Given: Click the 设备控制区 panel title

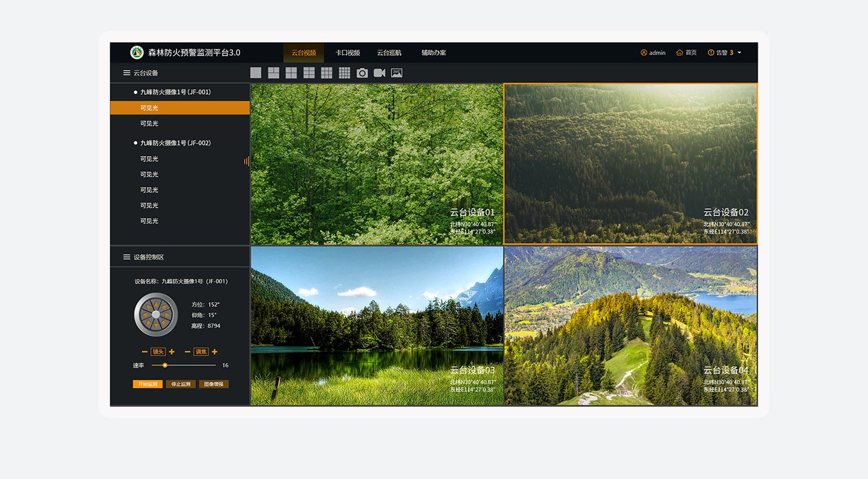Looking at the screenshot, I should coord(149,257).
